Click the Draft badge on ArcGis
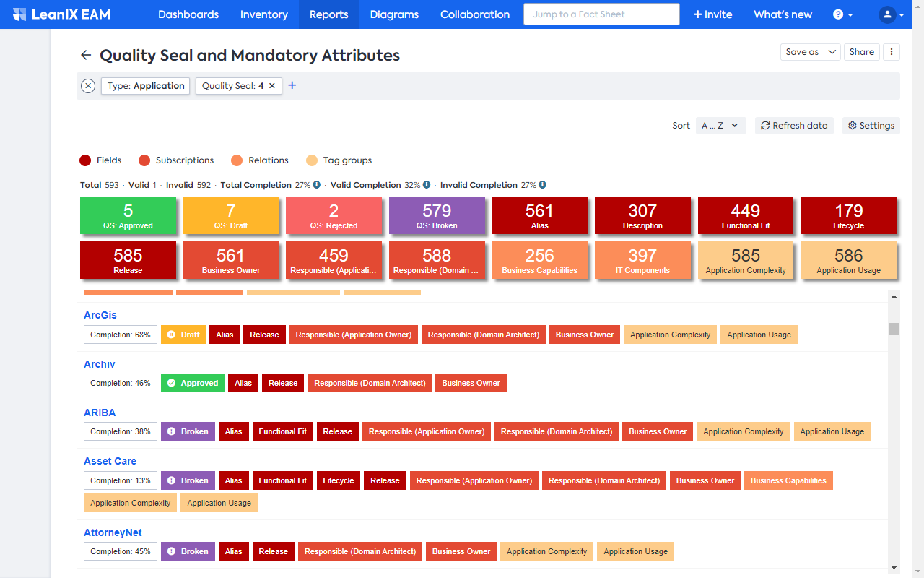 click(183, 335)
